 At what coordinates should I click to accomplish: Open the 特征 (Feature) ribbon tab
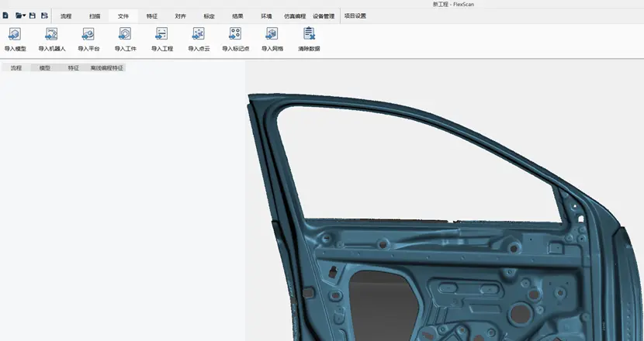click(152, 15)
